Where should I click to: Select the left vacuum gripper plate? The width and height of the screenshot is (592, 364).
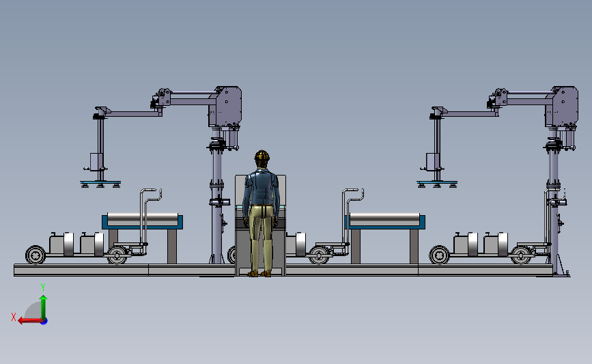100,184
